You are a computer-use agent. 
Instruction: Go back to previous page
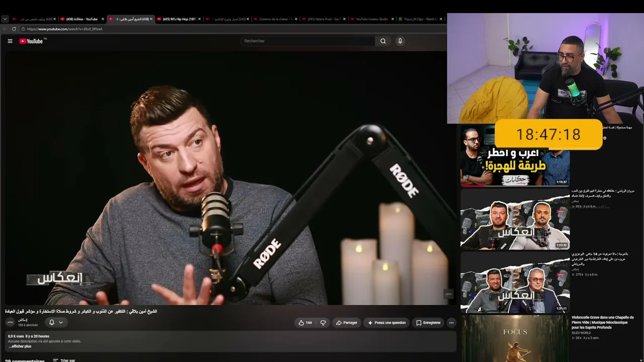coord(5,29)
